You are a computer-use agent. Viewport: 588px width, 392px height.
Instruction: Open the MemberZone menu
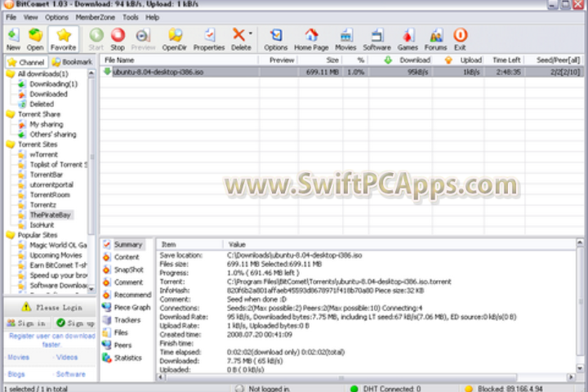(x=96, y=17)
